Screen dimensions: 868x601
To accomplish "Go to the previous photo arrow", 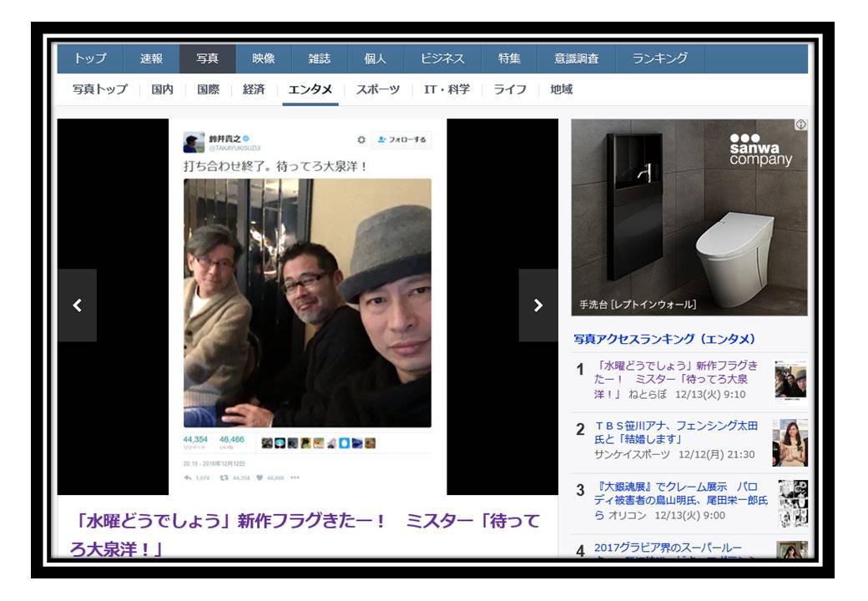I will pos(77,306).
